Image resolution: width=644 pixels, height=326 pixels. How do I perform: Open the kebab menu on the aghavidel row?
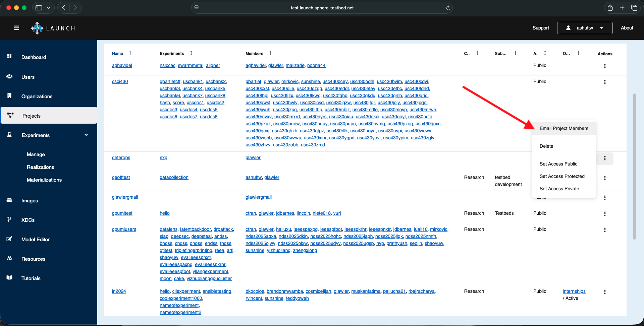click(x=605, y=66)
